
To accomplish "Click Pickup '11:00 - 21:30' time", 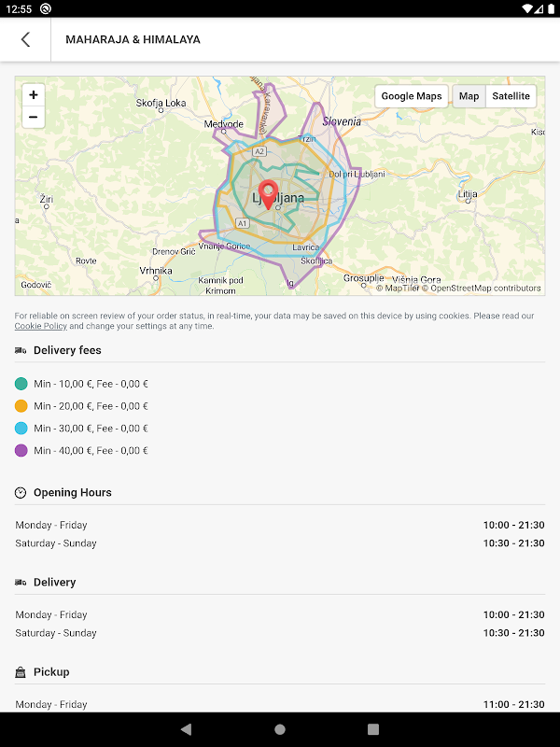I will click(x=514, y=705).
